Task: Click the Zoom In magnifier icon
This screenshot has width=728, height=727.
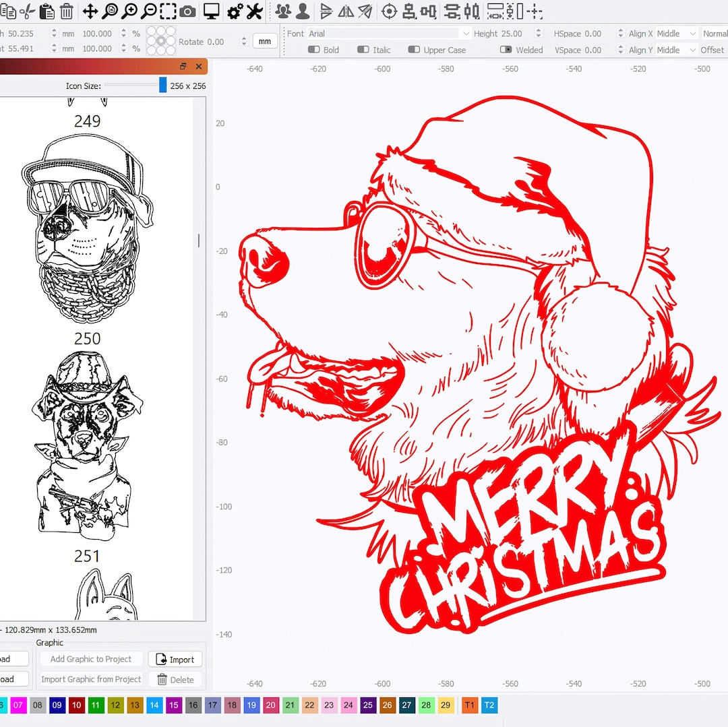Action: coord(130,11)
